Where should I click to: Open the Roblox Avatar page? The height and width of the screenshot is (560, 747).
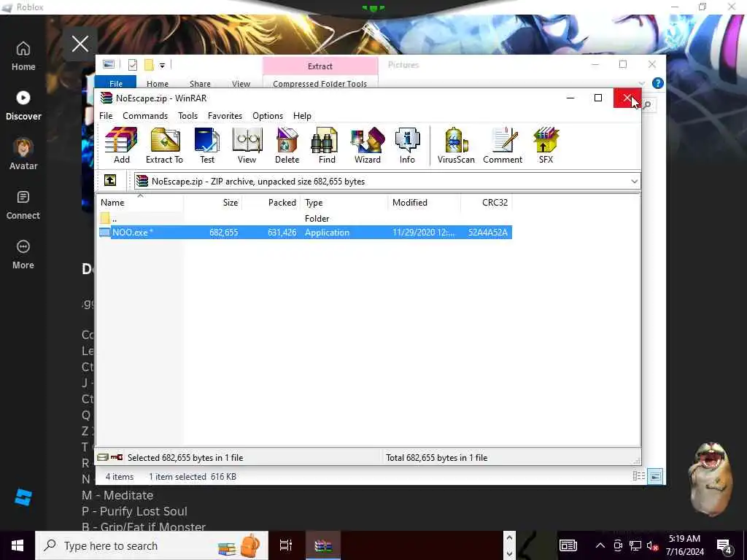coord(23,155)
